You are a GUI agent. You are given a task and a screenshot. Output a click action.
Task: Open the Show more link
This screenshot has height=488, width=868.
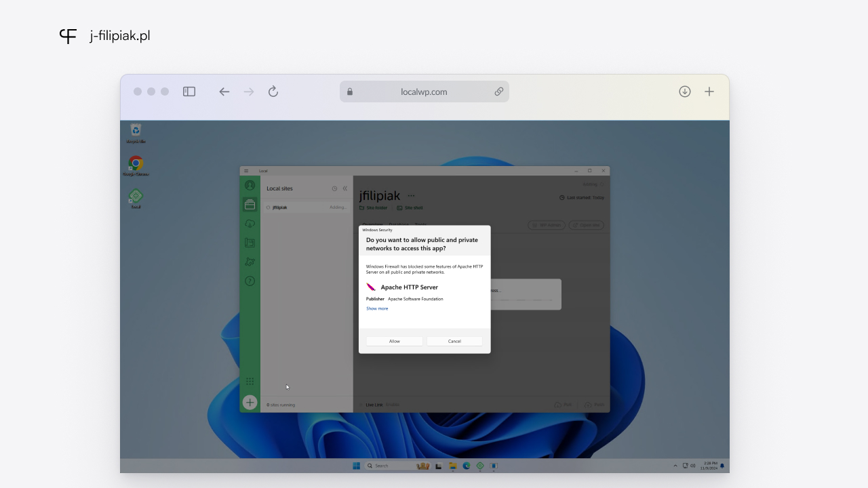pyautogui.click(x=377, y=308)
